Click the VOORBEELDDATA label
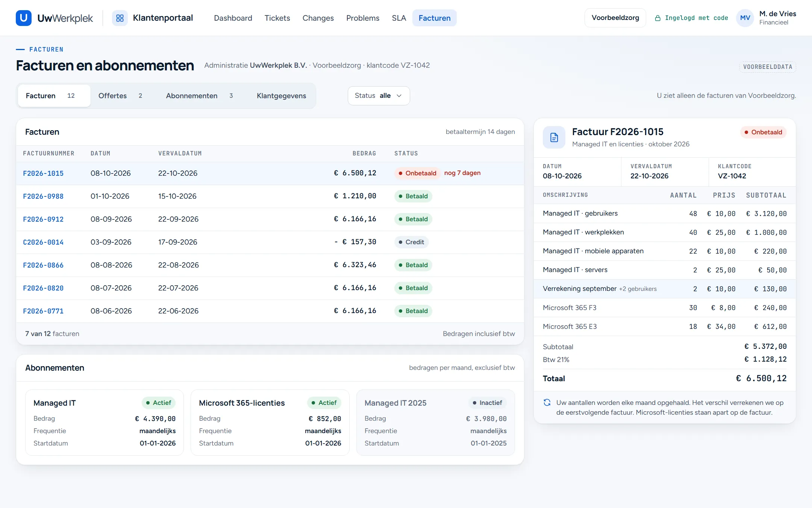Image resolution: width=812 pixels, height=508 pixels. click(x=768, y=67)
